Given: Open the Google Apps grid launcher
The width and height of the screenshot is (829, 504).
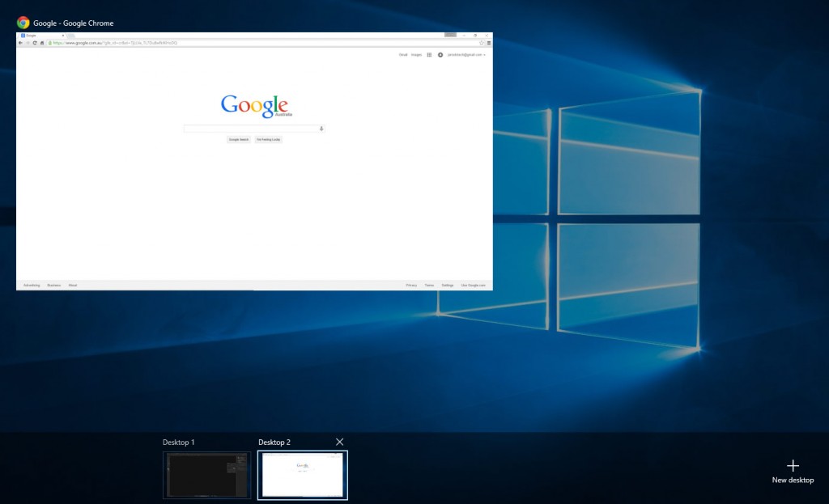Looking at the screenshot, I should pyautogui.click(x=429, y=55).
